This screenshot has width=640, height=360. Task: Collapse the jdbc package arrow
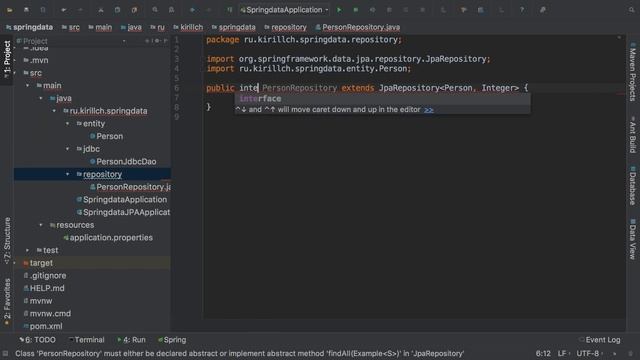tap(68, 149)
